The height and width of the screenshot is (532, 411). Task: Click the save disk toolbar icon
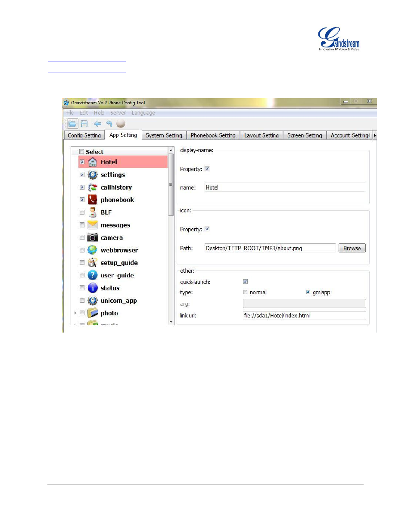(x=84, y=124)
